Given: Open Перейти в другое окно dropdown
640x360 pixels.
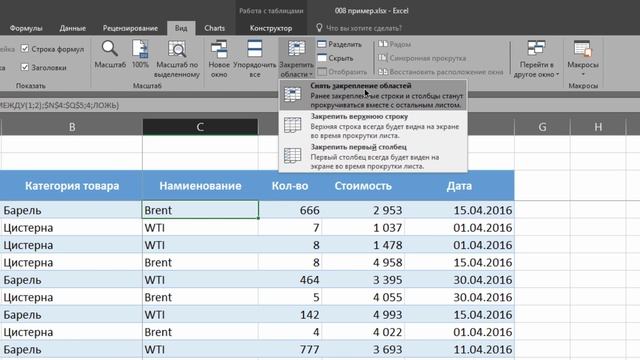Looking at the screenshot, I should tap(536, 59).
